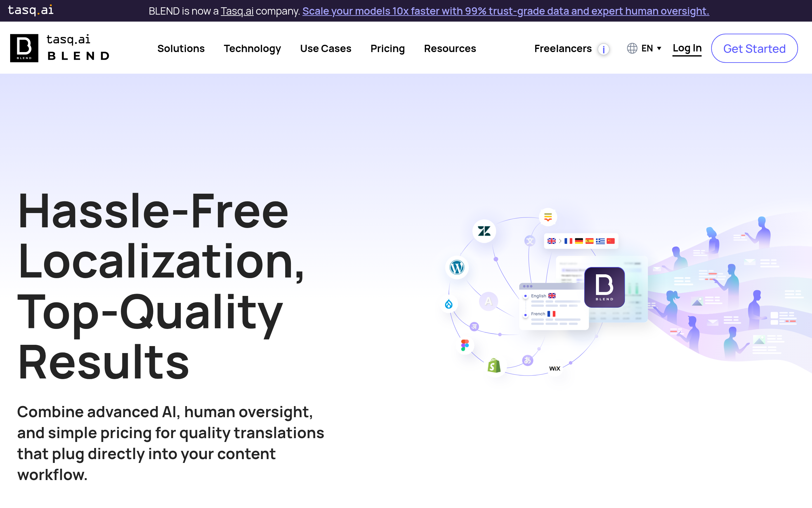
Task: Open the Use Cases menu
Action: [325, 48]
